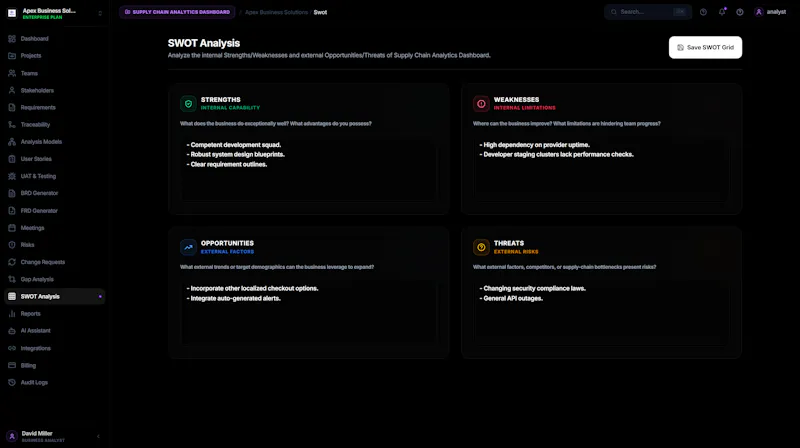Click 'Integrate auto-generated alerts.' line
Screen dimensions: 800x448
pyautogui.click(x=234, y=298)
